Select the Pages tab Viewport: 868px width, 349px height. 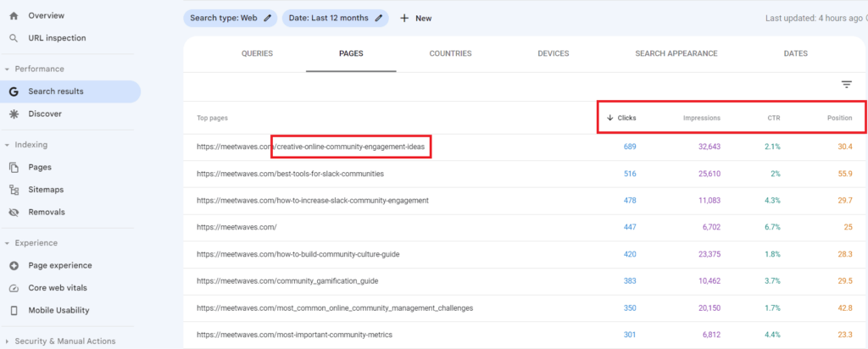pos(351,53)
